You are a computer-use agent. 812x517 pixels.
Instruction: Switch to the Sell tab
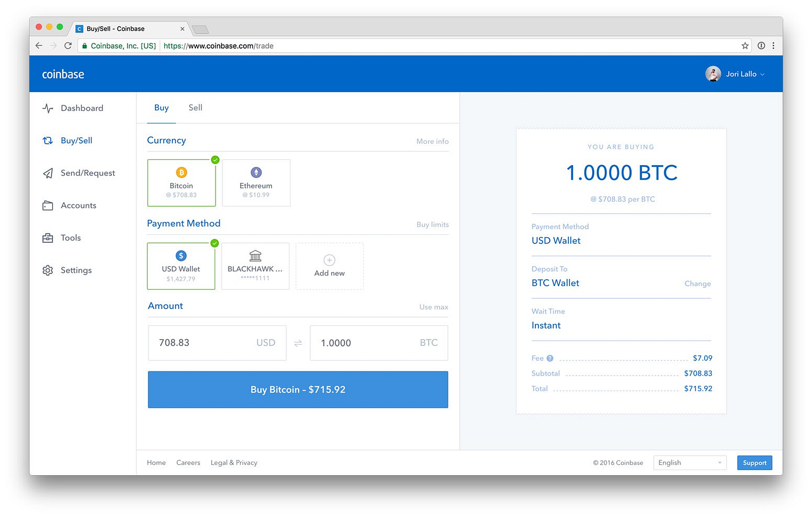pyautogui.click(x=195, y=107)
